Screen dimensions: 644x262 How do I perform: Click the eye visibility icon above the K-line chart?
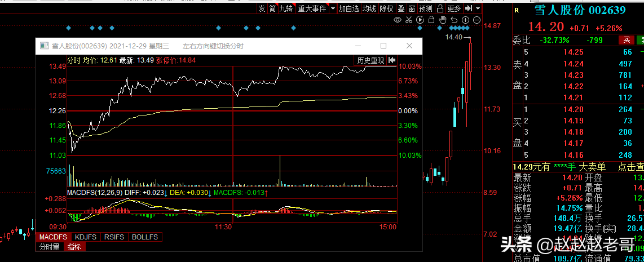coord(397,20)
